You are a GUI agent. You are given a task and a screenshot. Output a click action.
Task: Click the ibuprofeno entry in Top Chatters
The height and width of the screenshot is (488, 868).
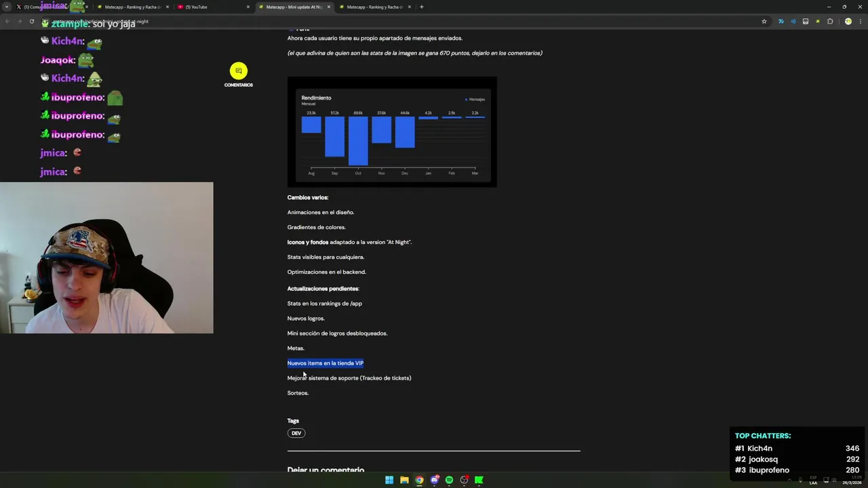[x=797, y=470]
